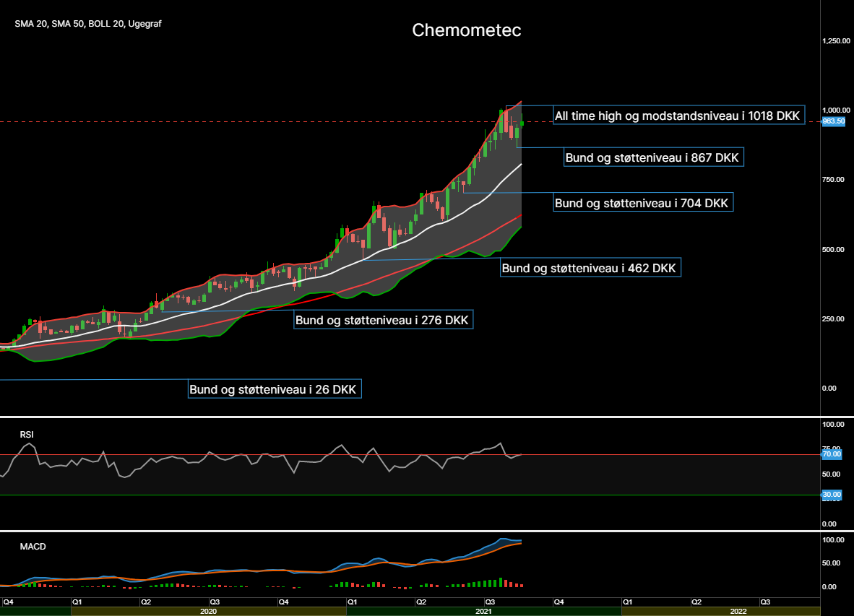The image size is (854, 616).
Task: Select the RSI panel label
Action: pos(27,434)
